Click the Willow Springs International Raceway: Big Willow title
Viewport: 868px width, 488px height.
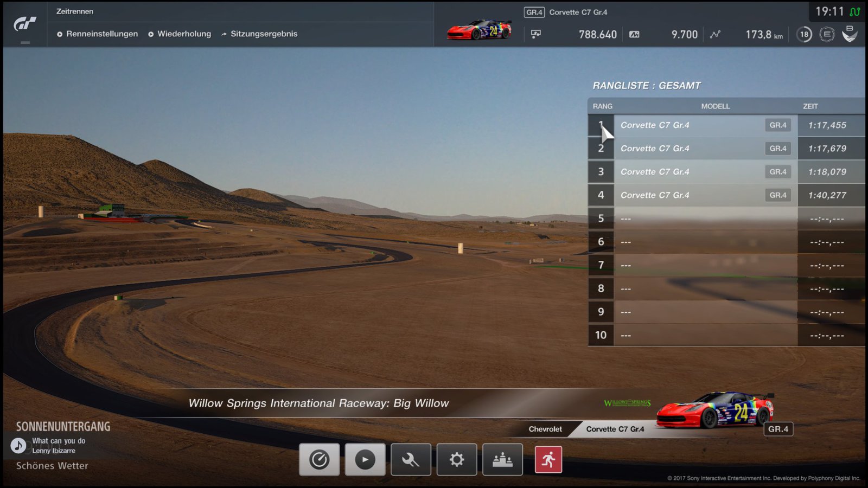click(318, 403)
